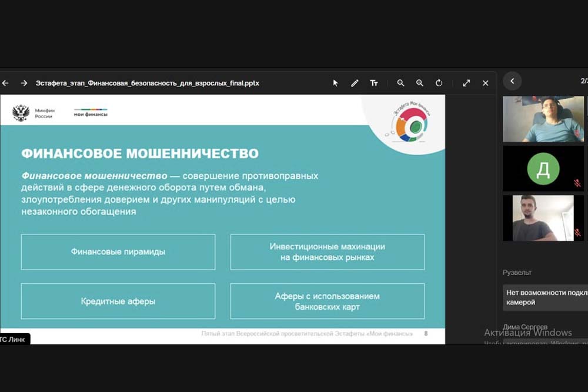The image size is (588, 392).
Task: Advance to the next slide with the right arrow
Action: 24,83
